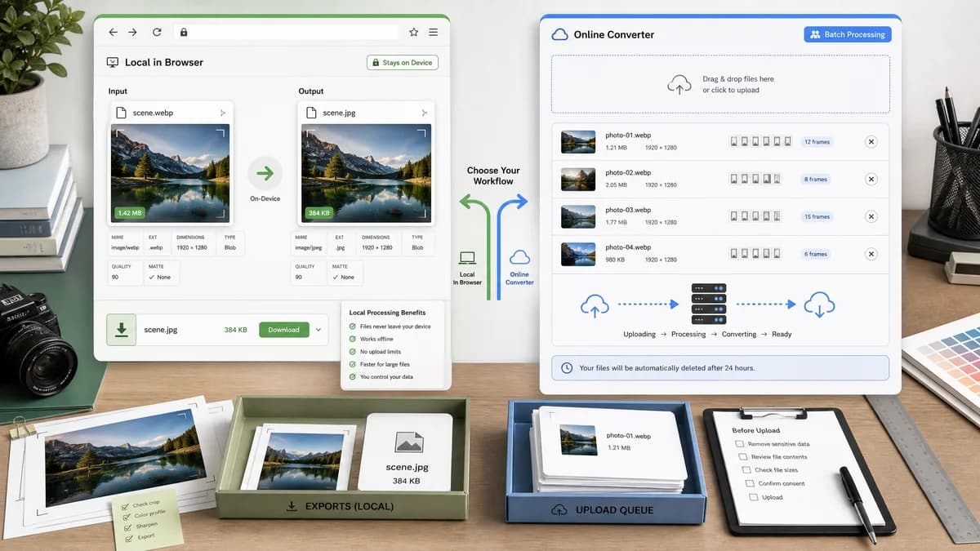Expand the chevron next to the Download button
Viewport: 980px width, 551px height.
coord(318,330)
